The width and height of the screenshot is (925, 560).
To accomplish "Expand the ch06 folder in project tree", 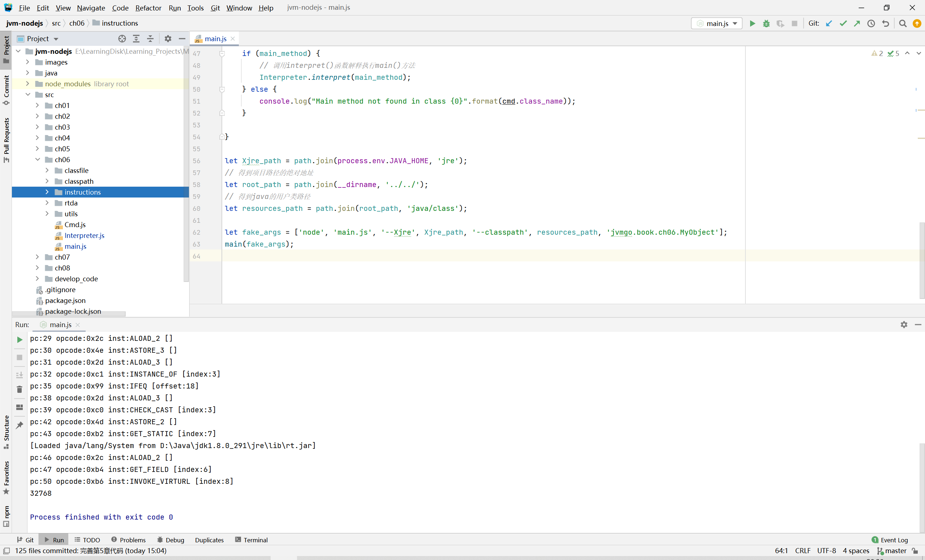I will click(37, 159).
